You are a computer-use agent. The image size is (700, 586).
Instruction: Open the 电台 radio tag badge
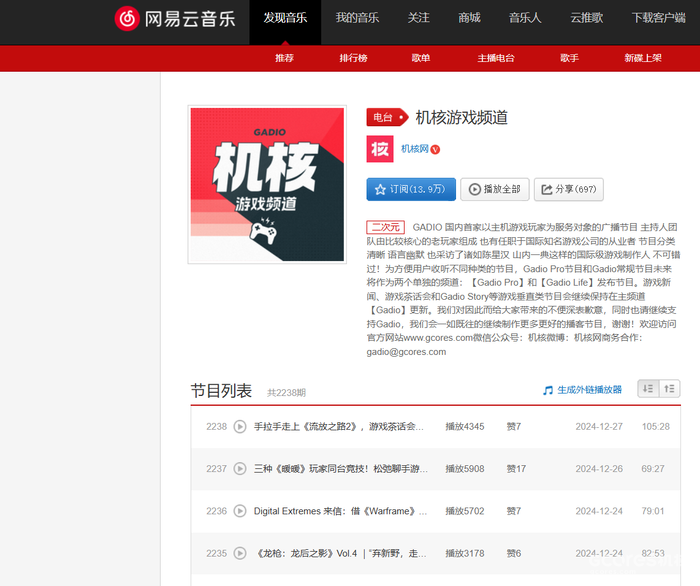(x=387, y=117)
